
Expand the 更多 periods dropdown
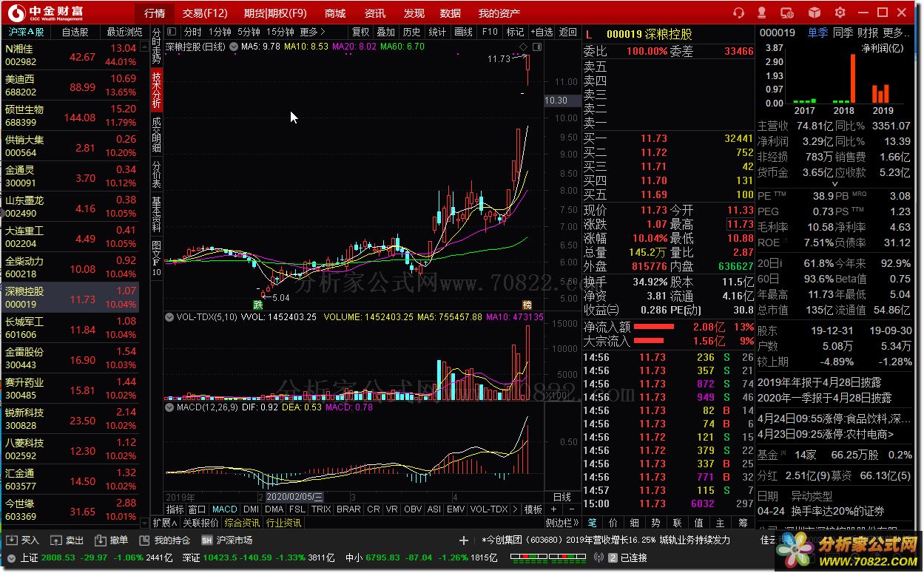tap(313, 32)
